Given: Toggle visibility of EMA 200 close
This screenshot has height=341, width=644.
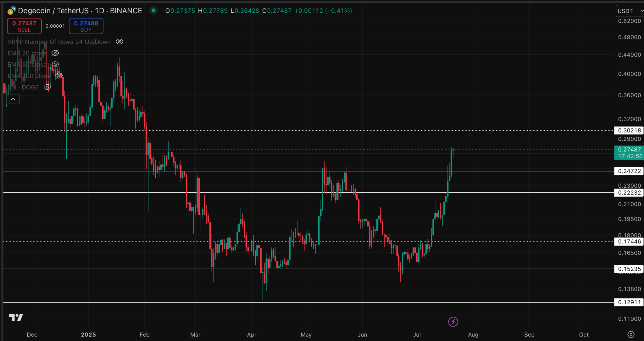Looking at the screenshot, I should [59, 76].
